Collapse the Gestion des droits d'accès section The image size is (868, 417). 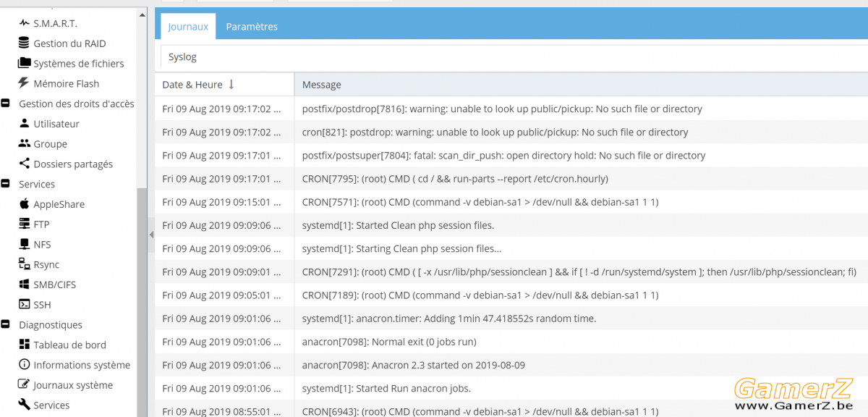[x=5, y=104]
